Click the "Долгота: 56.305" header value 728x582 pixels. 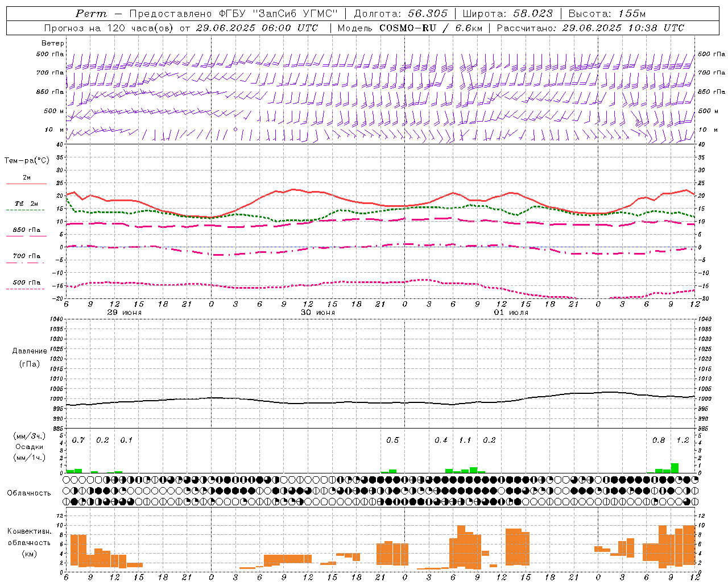point(400,14)
